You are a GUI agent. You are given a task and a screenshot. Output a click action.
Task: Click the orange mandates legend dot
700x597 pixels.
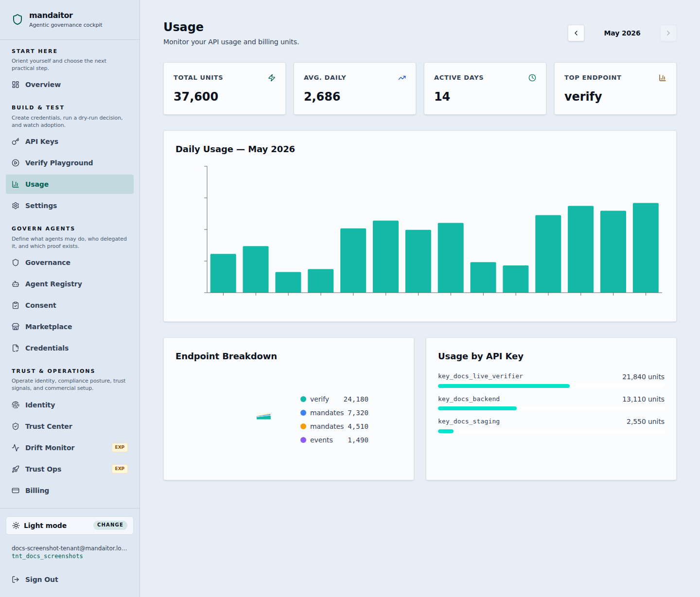[303, 426]
